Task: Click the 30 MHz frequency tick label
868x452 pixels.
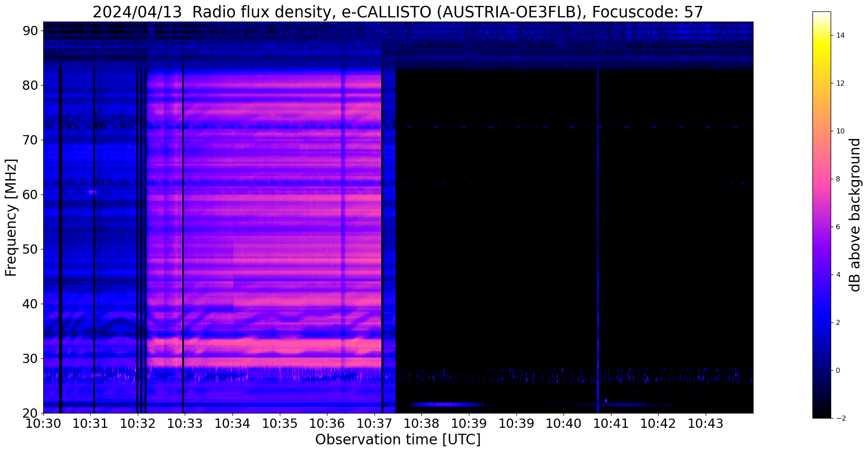Action: tap(31, 358)
